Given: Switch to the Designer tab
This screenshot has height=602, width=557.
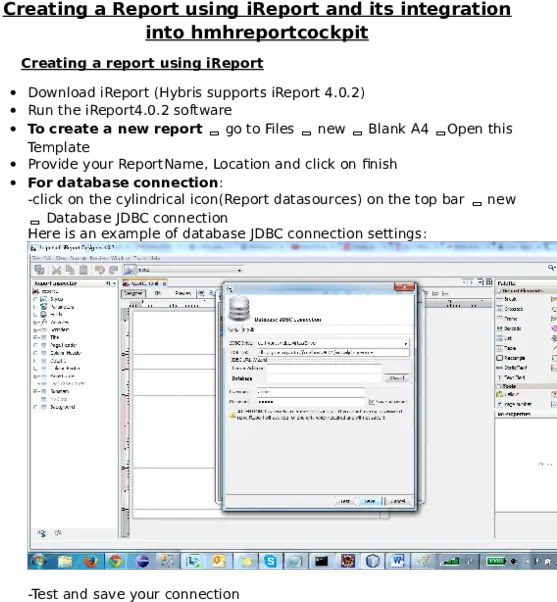Looking at the screenshot, I should point(134,293).
